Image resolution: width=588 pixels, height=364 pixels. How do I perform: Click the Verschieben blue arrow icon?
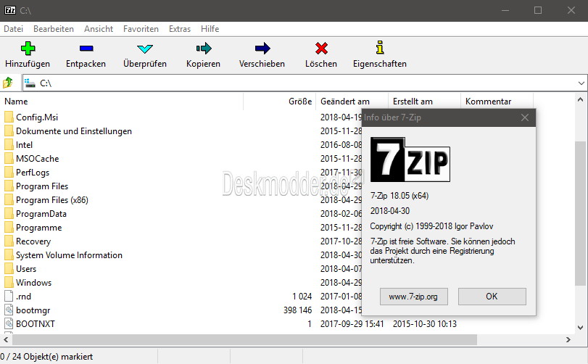pos(262,49)
